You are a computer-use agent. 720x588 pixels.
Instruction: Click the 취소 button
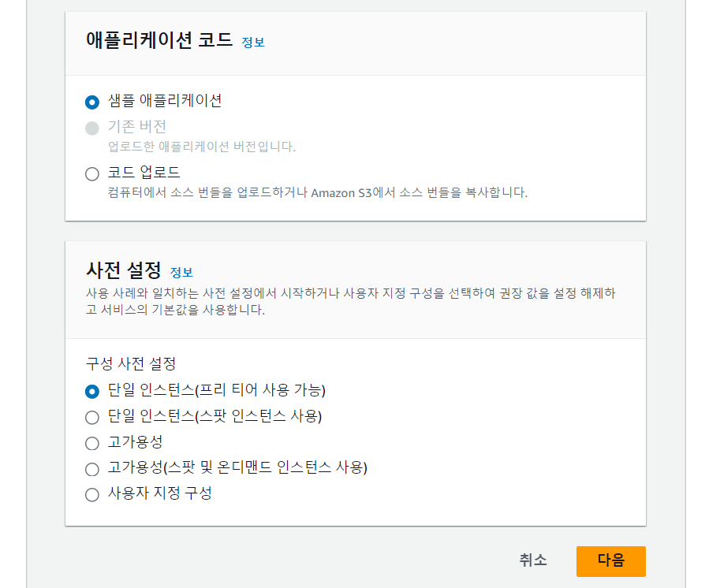coord(533,560)
